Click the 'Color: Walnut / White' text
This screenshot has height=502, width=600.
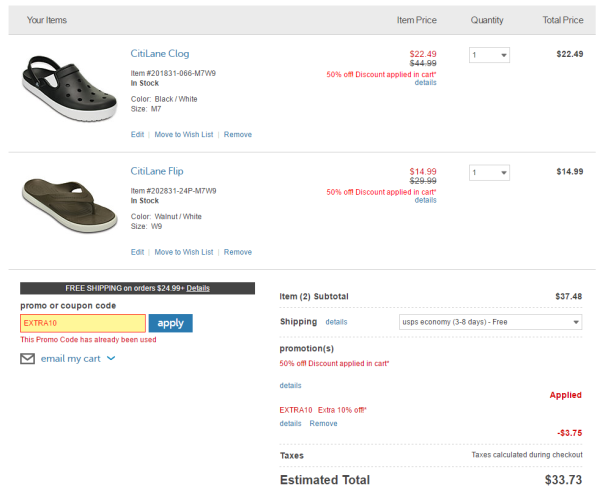coord(166,216)
